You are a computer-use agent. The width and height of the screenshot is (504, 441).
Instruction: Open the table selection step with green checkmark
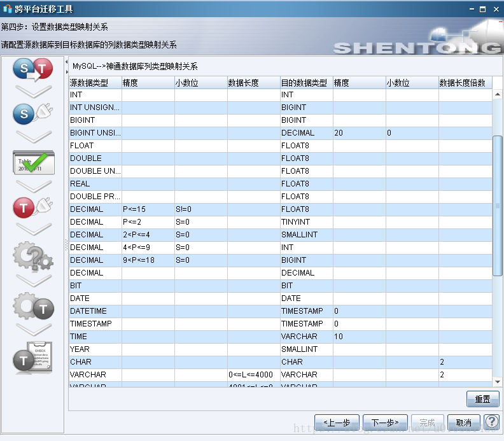(x=34, y=162)
